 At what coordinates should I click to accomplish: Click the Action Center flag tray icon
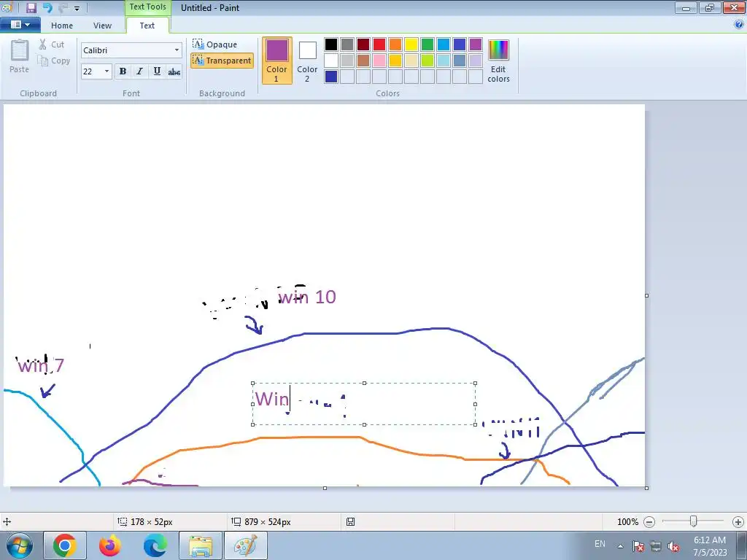[638, 546]
